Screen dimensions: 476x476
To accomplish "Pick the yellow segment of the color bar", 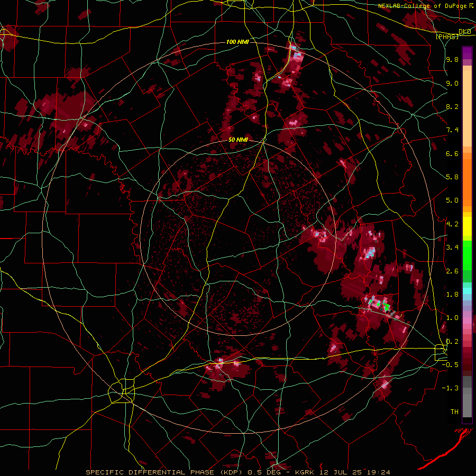I will coord(467,226).
